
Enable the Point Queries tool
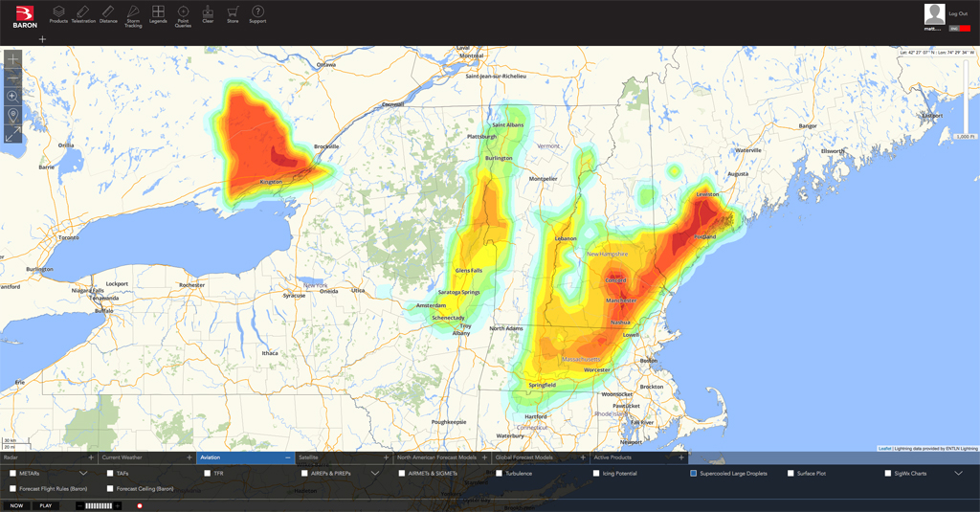183,16
